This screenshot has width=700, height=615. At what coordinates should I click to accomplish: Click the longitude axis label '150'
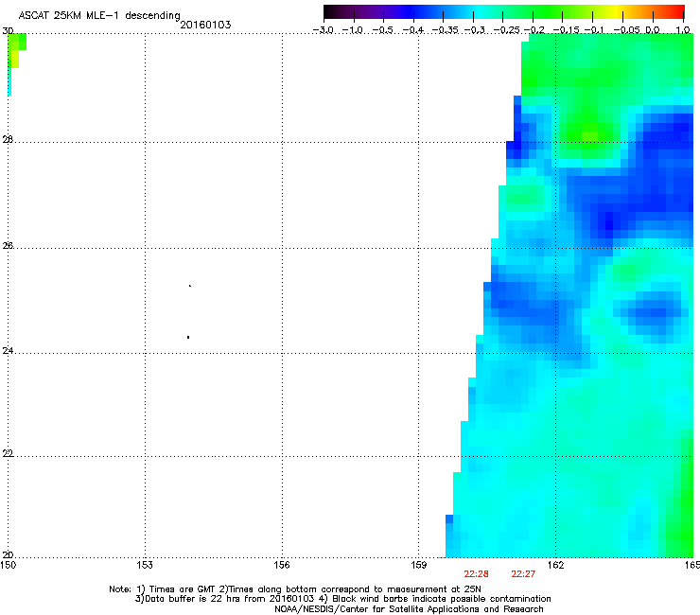(x=8, y=565)
